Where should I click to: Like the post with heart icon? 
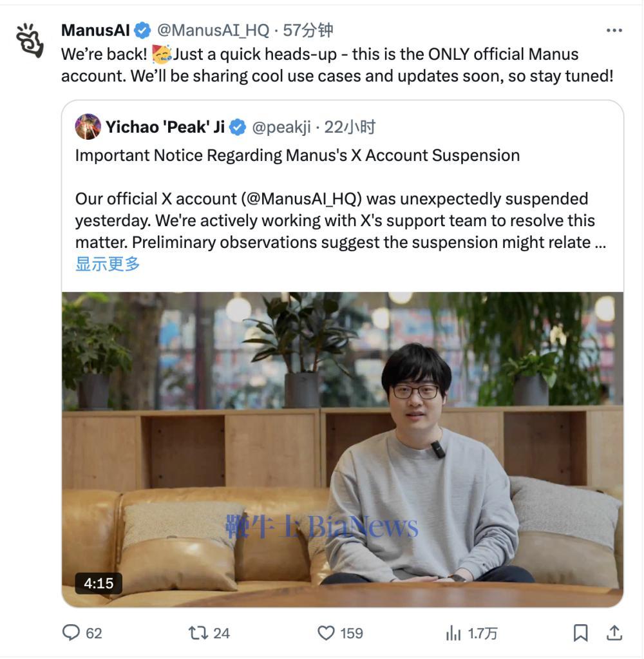pyautogui.click(x=326, y=633)
